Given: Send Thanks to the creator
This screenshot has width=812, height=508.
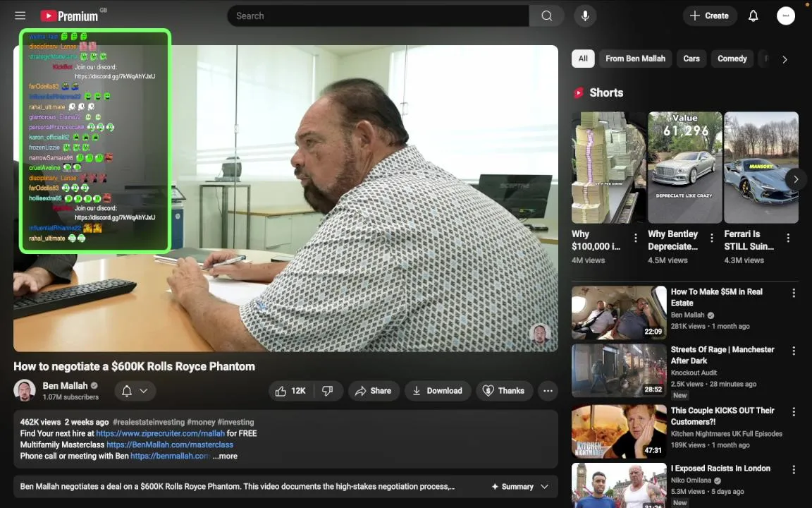Looking at the screenshot, I should tap(503, 391).
